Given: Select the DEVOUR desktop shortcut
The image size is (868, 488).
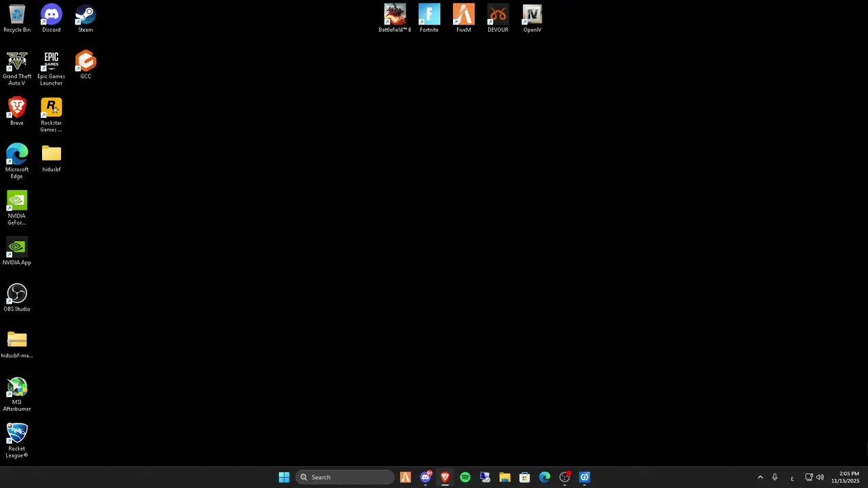Looking at the screenshot, I should point(498,19).
